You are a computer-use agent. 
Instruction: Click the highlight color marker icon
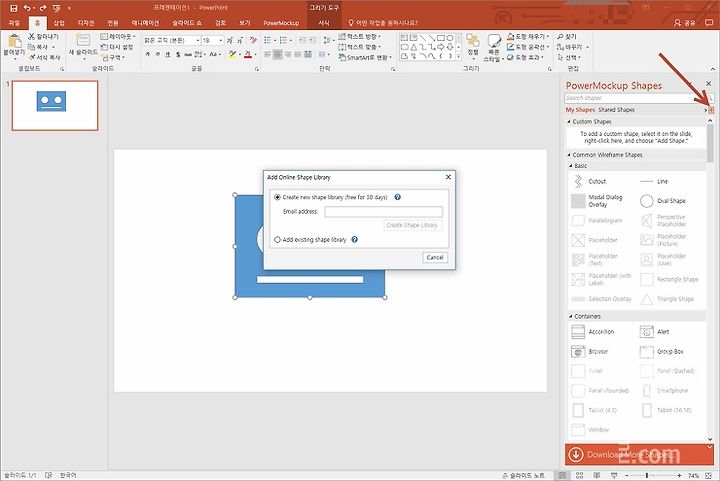pos(233,55)
